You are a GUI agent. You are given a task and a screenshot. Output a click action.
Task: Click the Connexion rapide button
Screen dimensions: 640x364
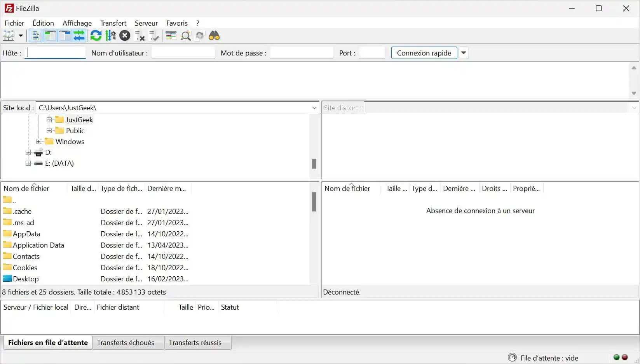(x=424, y=53)
